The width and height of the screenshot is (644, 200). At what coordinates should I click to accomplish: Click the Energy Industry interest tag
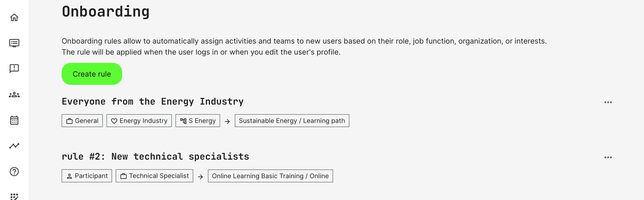click(x=139, y=121)
